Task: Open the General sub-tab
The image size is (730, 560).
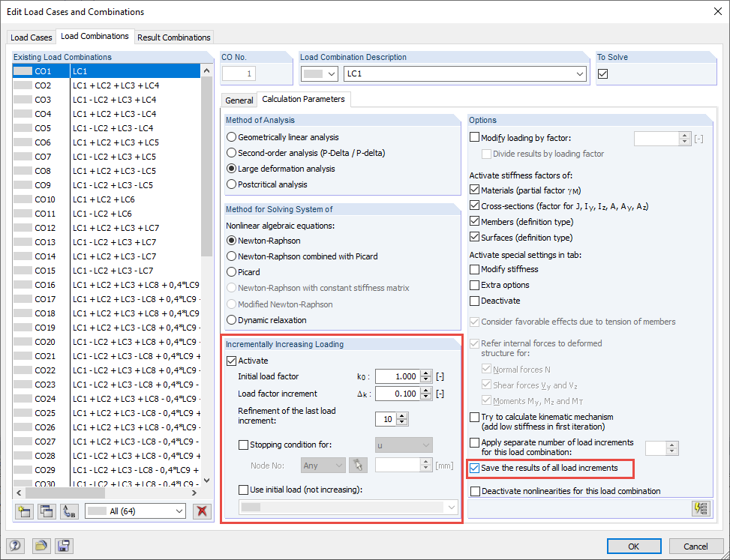Action: pos(239,100)
